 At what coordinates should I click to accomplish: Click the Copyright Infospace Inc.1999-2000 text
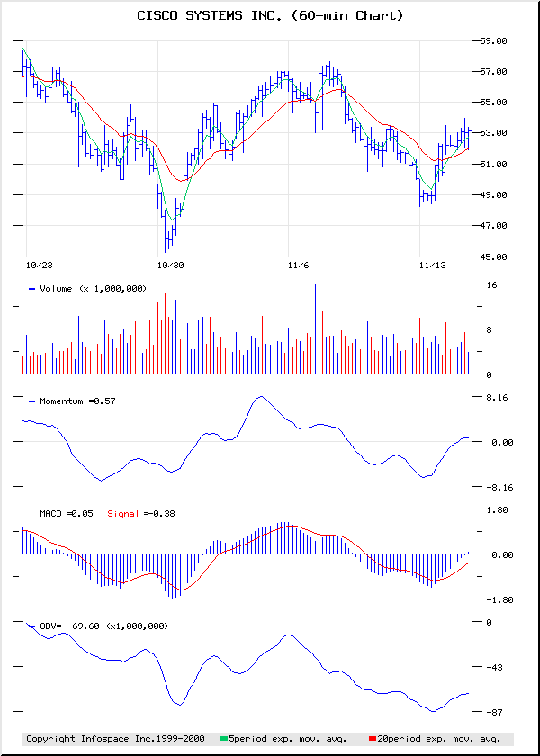point(115,739)
